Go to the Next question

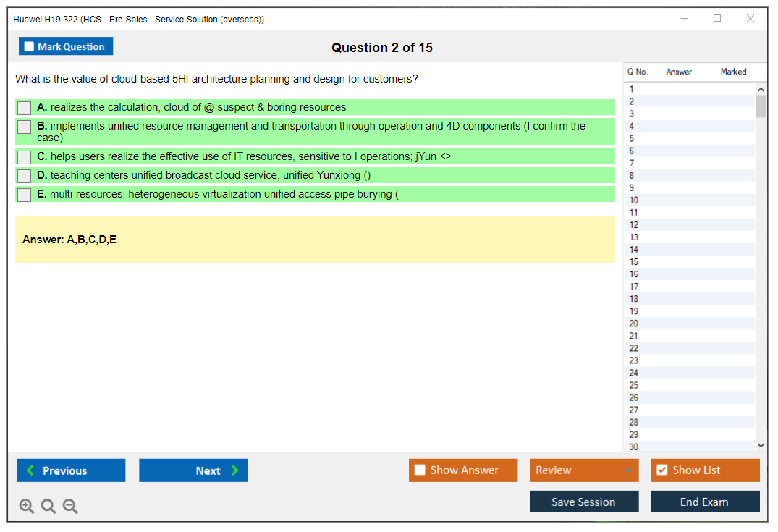pyautogui.click(x=193, y=470)
